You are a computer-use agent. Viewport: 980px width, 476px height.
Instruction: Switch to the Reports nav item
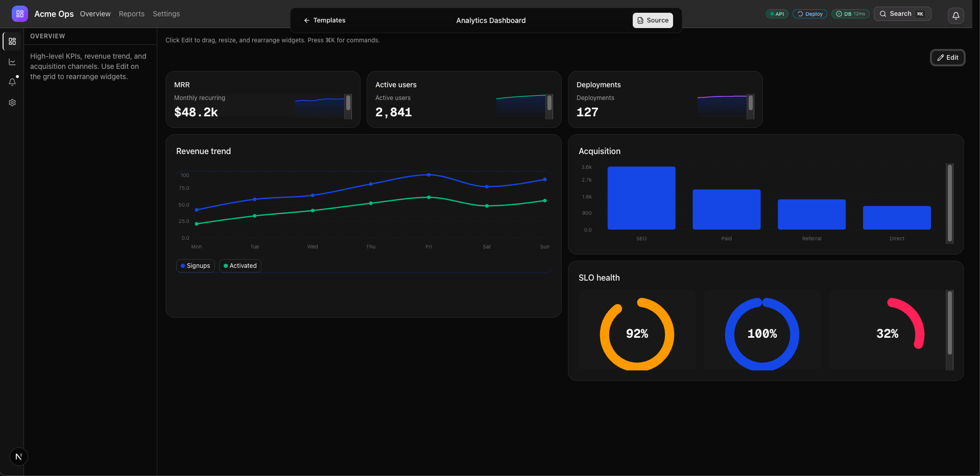[x=132, y=14]
